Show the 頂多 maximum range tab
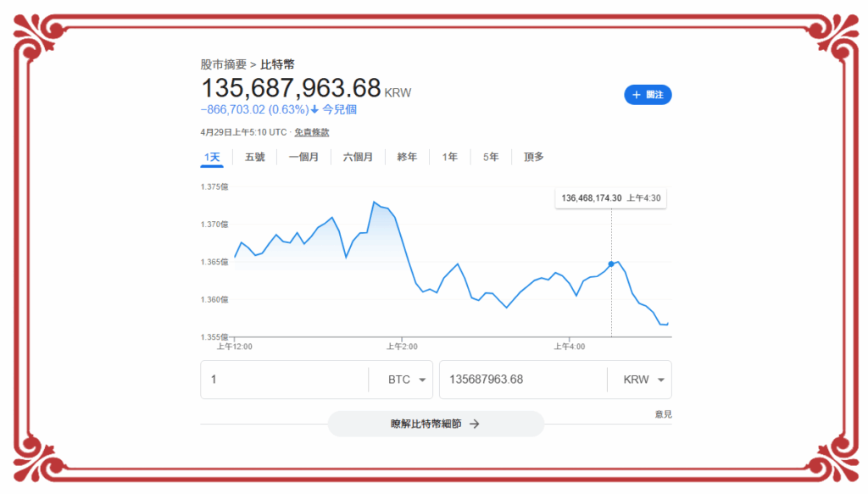The width and height of the screenshot is (868, 494). [534, 157]
